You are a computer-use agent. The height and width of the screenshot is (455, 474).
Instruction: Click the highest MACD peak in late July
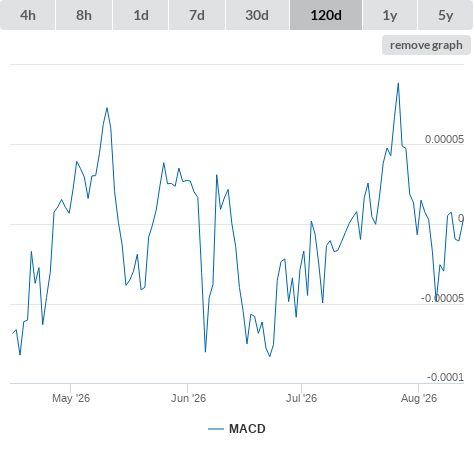click(398, 83)
